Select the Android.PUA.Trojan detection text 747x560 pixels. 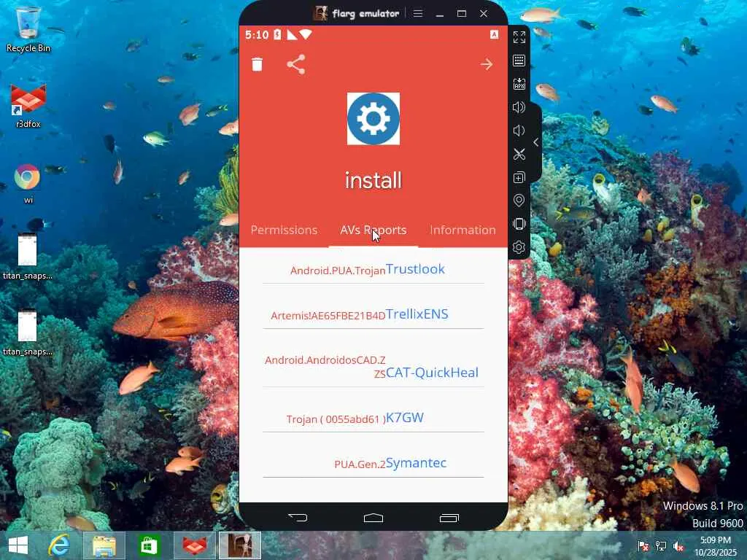click(x=338, y=271)
